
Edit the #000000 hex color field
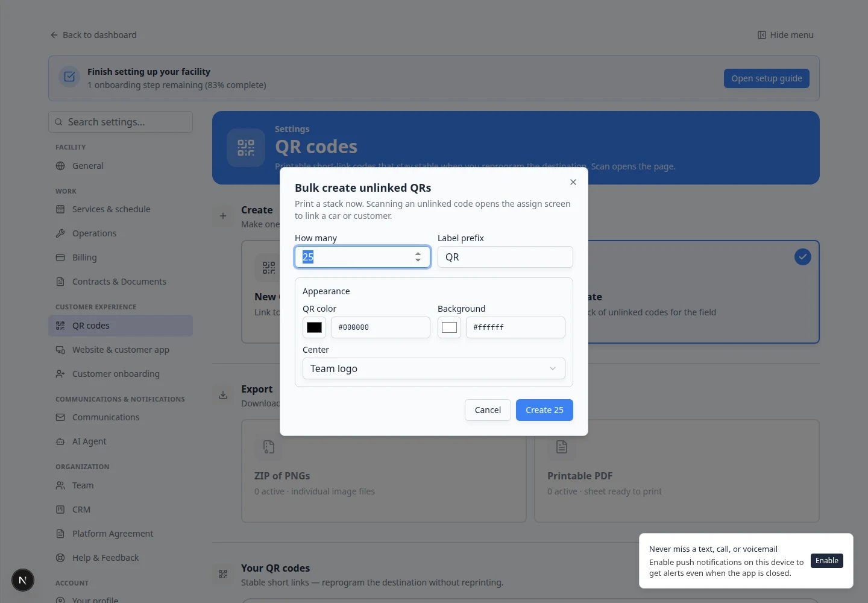(x=380, y=327)
